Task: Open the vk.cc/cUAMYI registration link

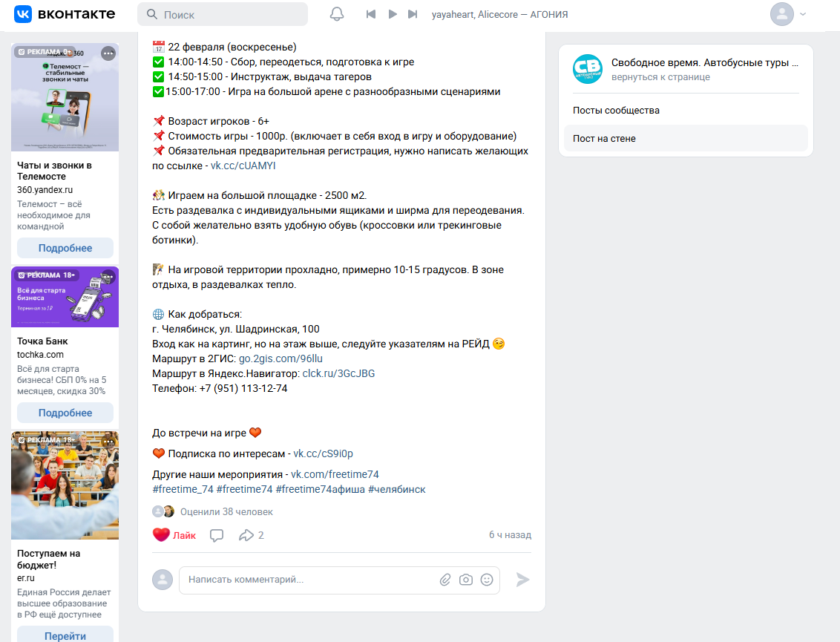Action: [x=243, y=166]
